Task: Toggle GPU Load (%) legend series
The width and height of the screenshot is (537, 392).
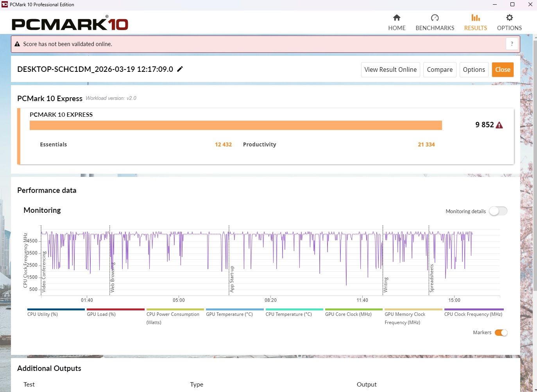Action: (x=101, y=314)
